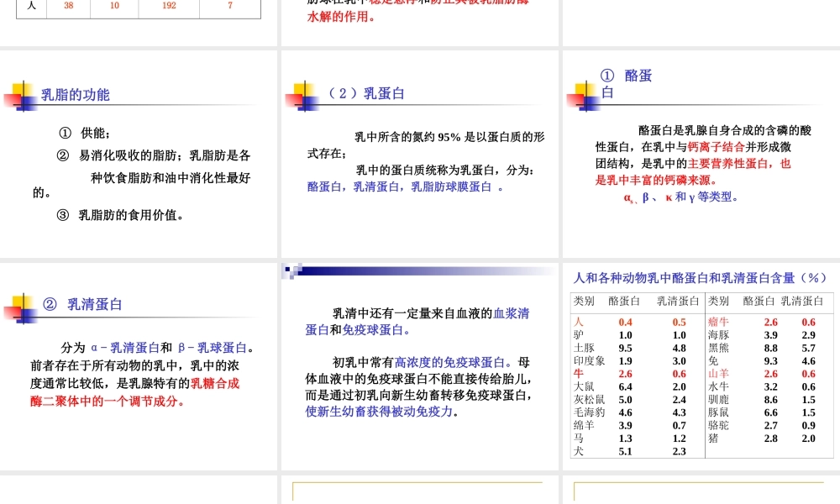This screenshot has height=504, width=840.
Task: Click the square icon next to （2）乳蛋白 title
Action: tap(301, 95)
